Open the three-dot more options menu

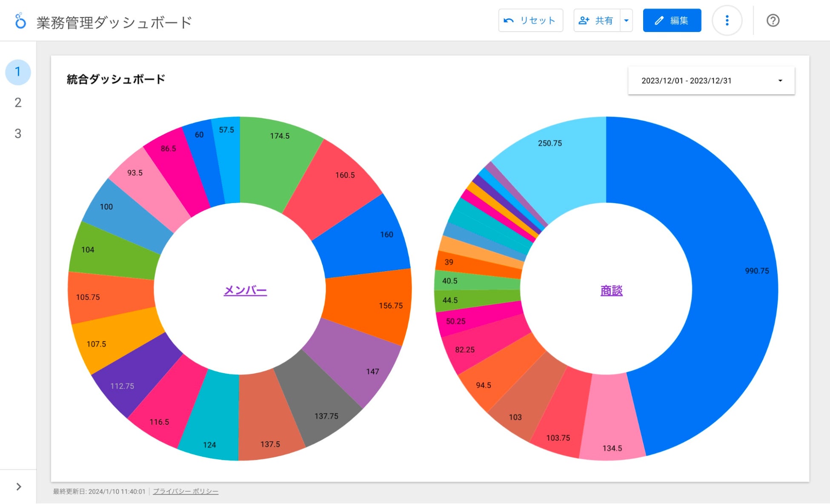coord(727,20)
